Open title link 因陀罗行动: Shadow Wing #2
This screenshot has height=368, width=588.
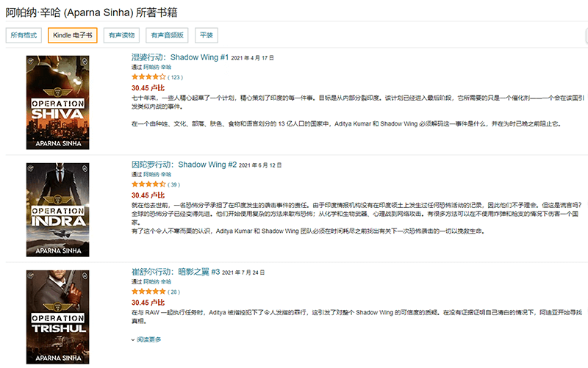coord(184,165)
